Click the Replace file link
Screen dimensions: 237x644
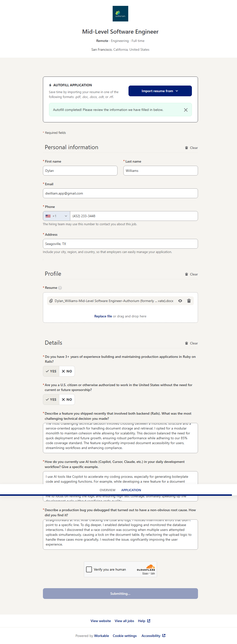[103, 316]
